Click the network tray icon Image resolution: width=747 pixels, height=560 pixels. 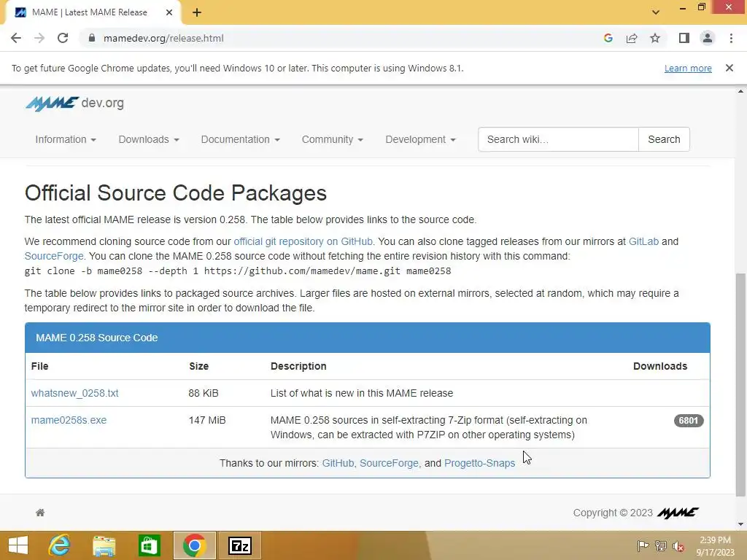coord(661,545)
